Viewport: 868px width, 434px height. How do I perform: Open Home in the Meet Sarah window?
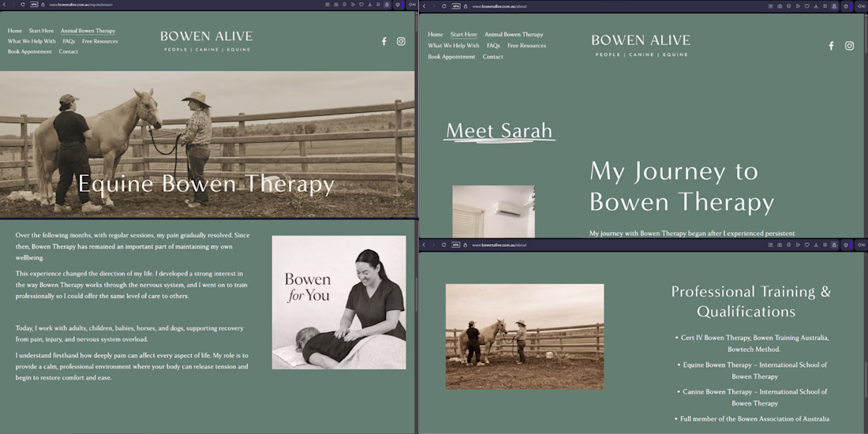pos(436,34)
